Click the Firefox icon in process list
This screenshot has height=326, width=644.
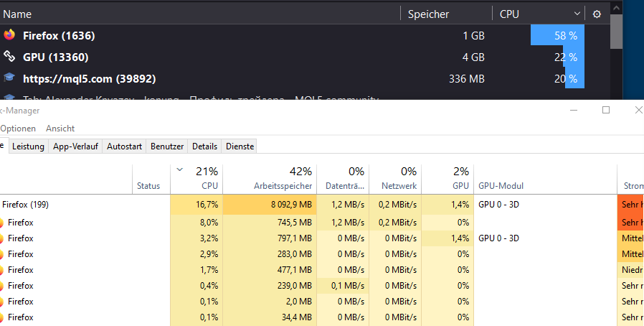click(x=9, y=35)
